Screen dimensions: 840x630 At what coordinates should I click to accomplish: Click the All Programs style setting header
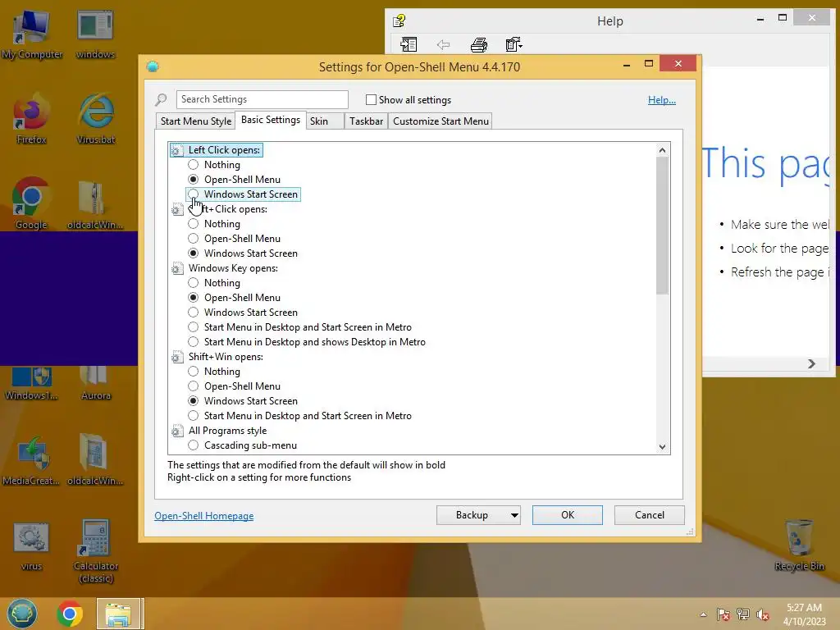pyautogui.click(x=227, y=431)
